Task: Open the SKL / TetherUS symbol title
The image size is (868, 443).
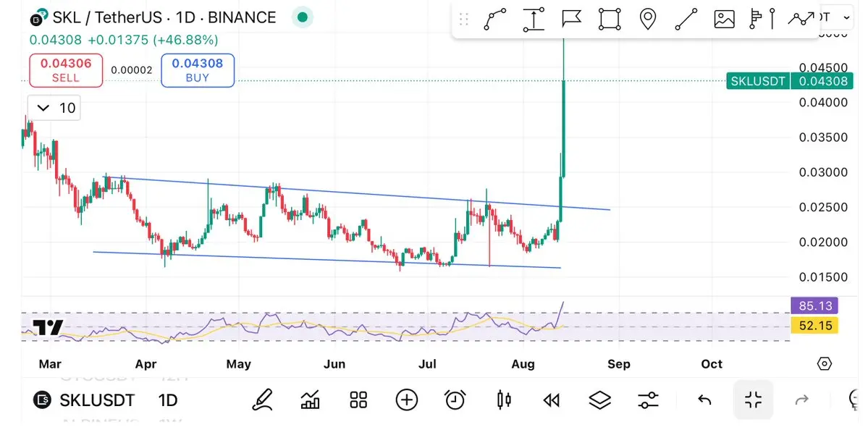Action: pos(164,17)
